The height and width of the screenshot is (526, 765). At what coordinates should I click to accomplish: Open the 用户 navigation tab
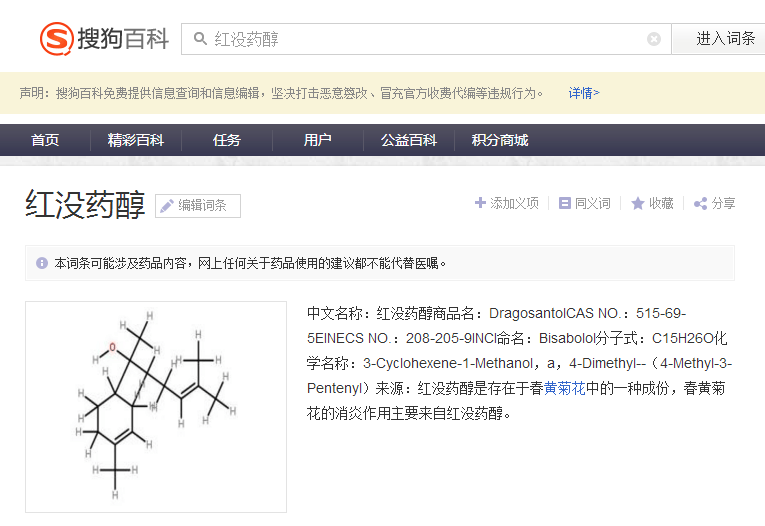coord(317,140)
